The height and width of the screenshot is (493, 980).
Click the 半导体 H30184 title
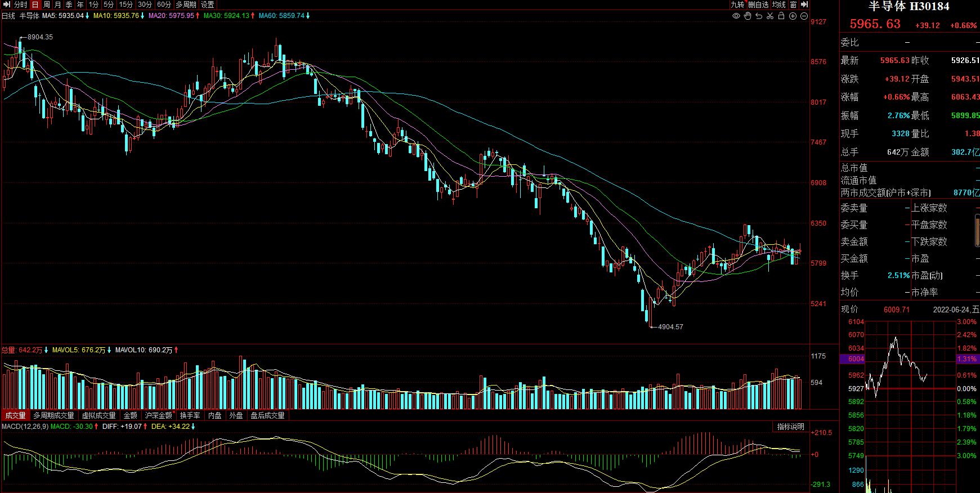909,6
